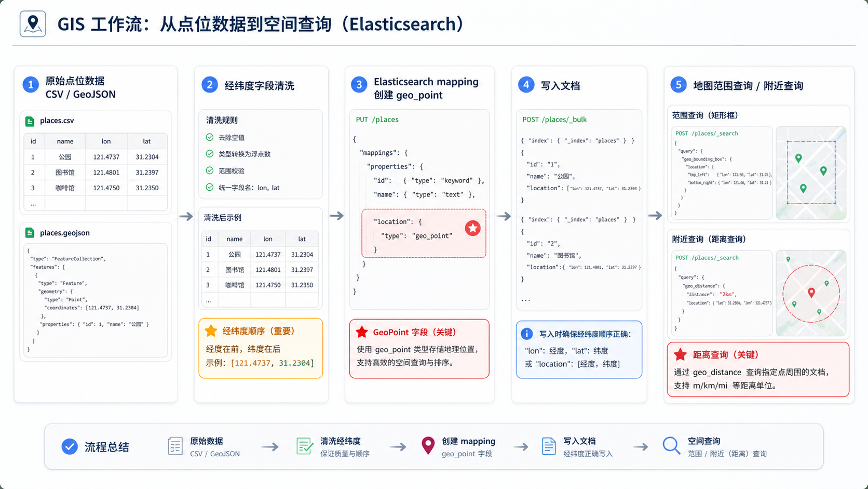Viewport: 868px width, 489px height.
Task: Click the 附近查询（距离查询）heading
Action: point(709,239)
